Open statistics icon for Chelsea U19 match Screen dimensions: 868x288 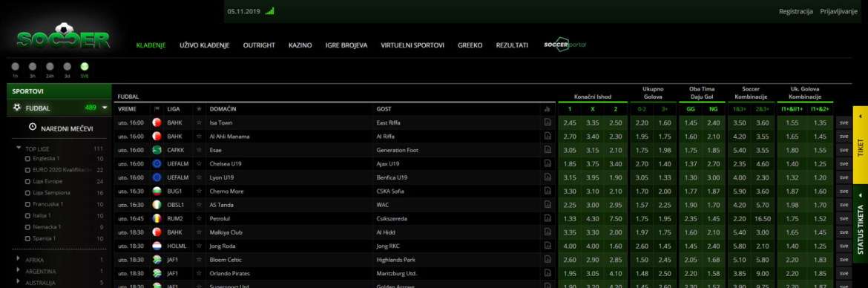[x=548, y=164]
